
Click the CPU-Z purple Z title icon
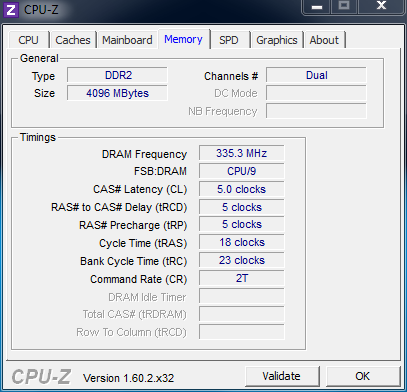tap(11, 10)
